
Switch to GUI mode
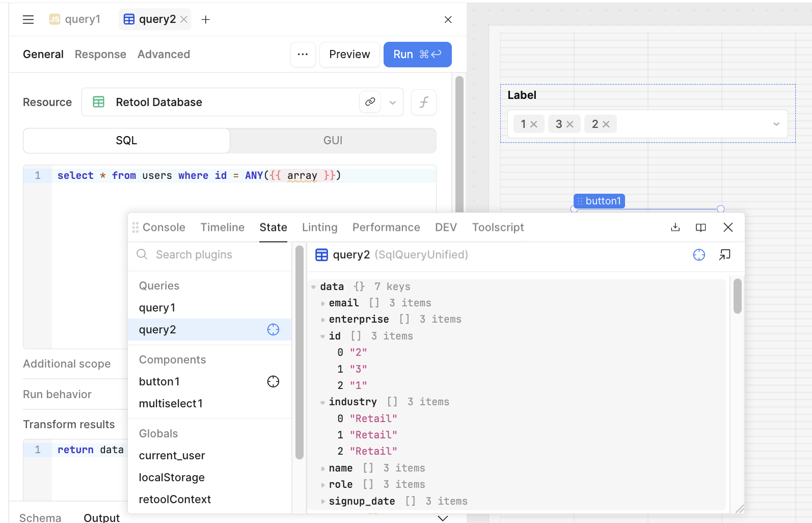pyautogui.click(x=333, y=141)
